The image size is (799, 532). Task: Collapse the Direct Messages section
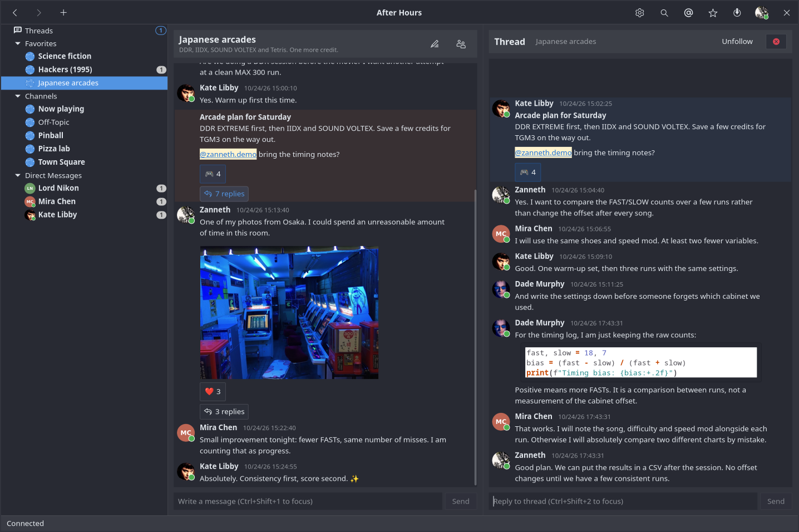tap(18, 175)
